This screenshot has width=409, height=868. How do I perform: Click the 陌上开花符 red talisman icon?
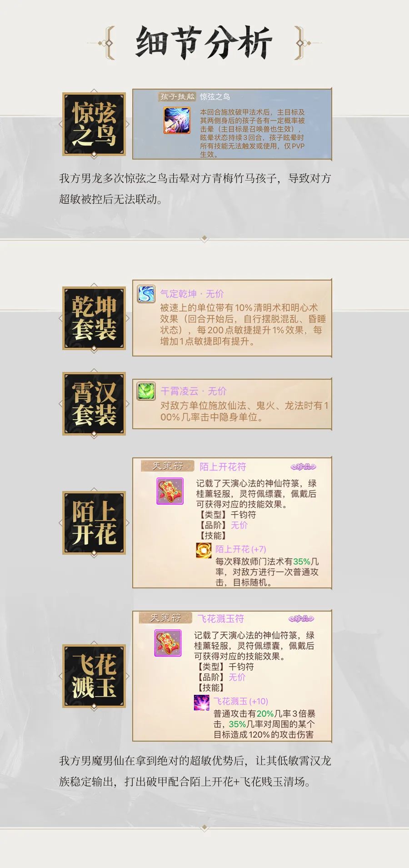(170, 491)
